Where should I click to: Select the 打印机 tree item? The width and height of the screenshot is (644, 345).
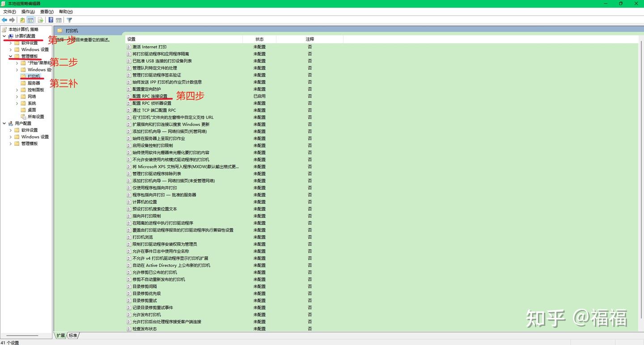coord(33,76)
